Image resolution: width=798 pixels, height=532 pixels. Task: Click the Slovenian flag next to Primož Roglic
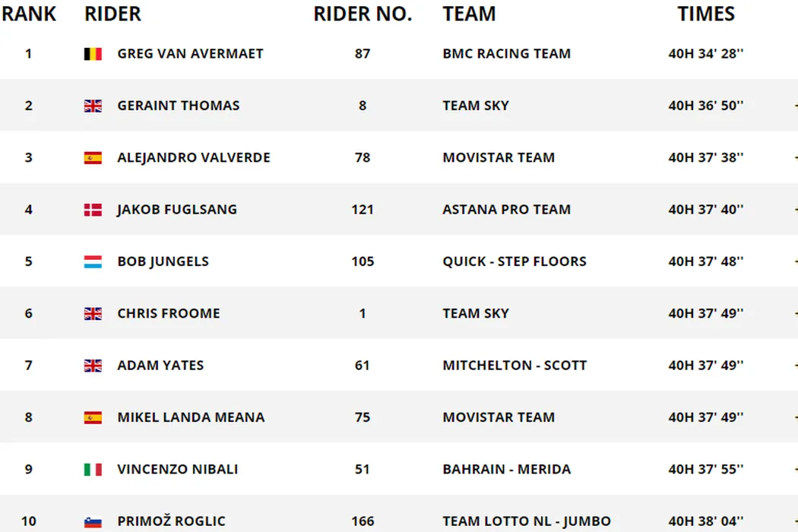93,521
